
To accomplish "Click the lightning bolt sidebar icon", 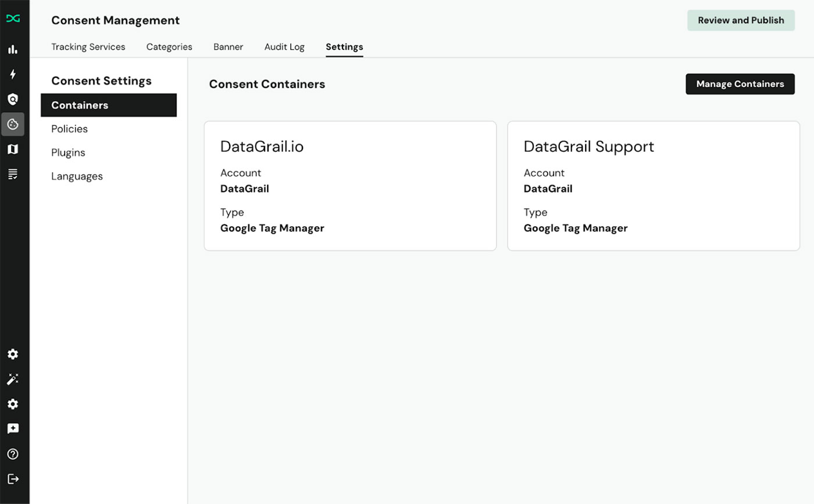I will (x=13, y=74).
